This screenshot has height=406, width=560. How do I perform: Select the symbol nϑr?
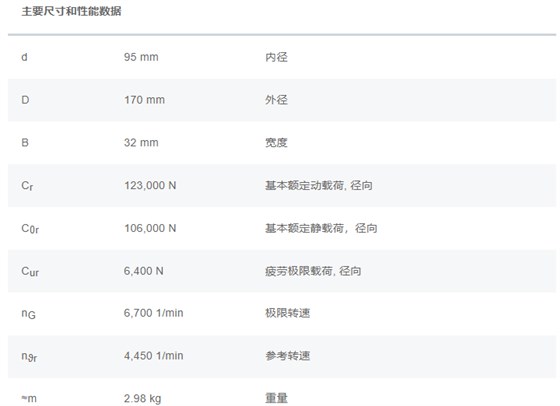click(29, 357)
